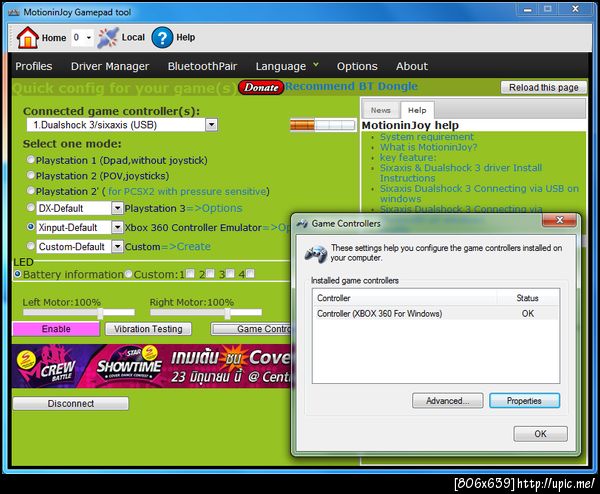Click the blue Help question mark icon
The width and height of the screenshot is (600, 494).
[x=162, y=37]
